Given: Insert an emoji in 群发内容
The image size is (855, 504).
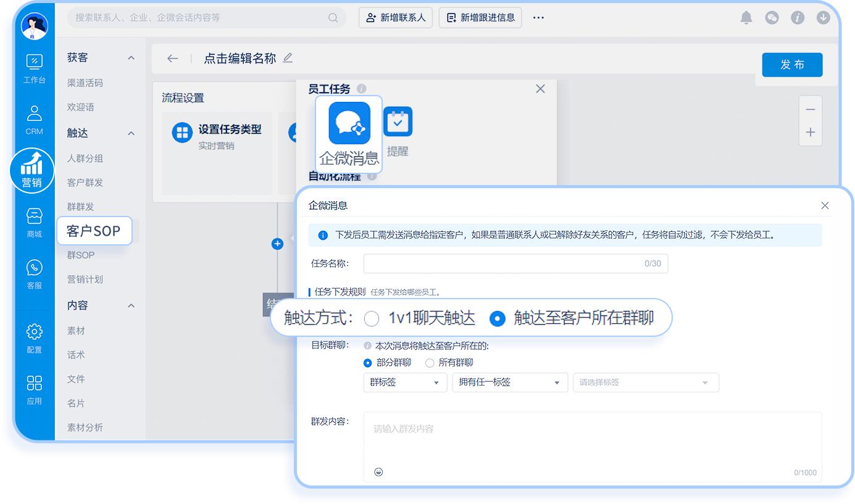Looking at the screenshot, I should pyautogui.click(x=378, y=471).
